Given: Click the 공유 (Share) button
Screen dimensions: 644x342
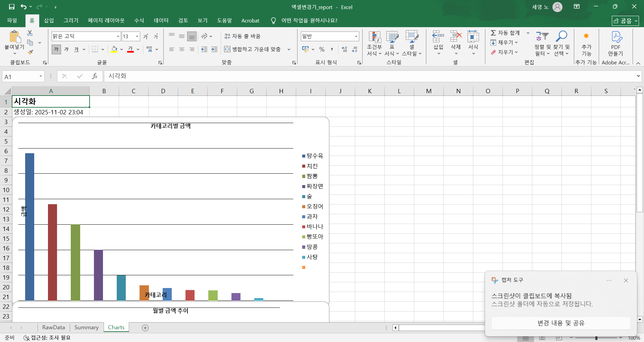Looking at the screenshot, I should (x=625, y=21).
